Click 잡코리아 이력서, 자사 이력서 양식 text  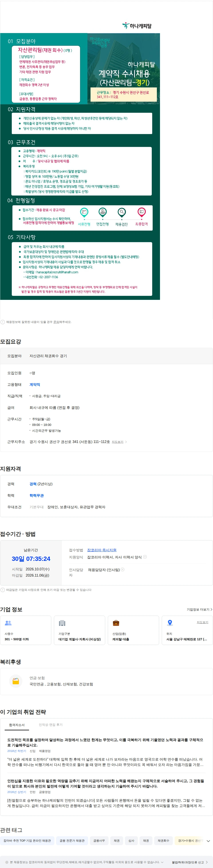point(114,557)
